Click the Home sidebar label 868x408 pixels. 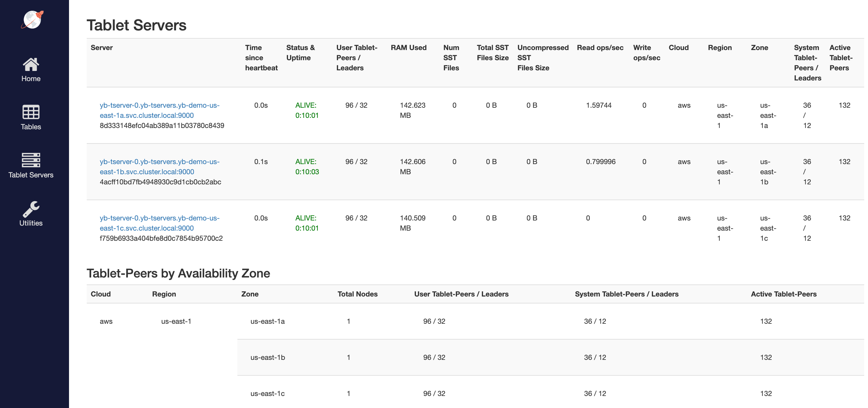[31, 79]
